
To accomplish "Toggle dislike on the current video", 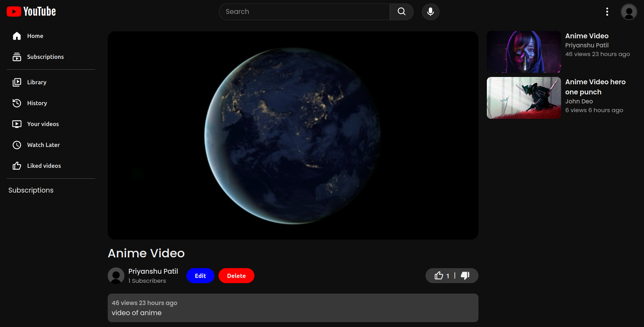I will (465, 275).
